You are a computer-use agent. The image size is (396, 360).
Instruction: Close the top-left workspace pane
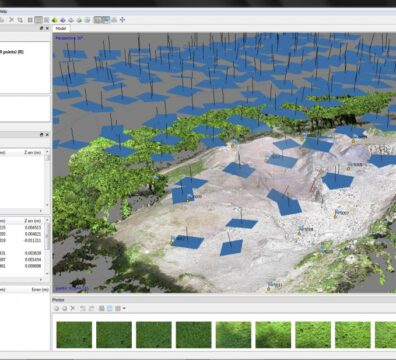click(47, 28)
